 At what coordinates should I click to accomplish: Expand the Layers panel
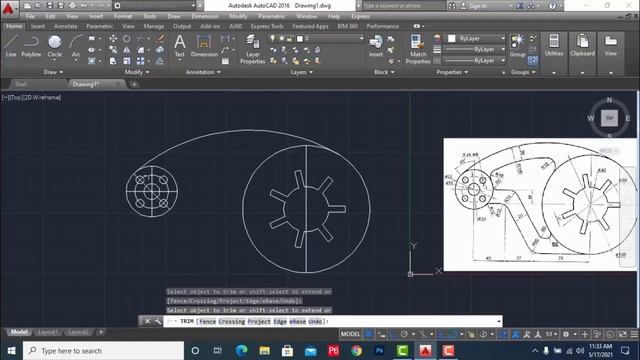(x=302, y=72)
